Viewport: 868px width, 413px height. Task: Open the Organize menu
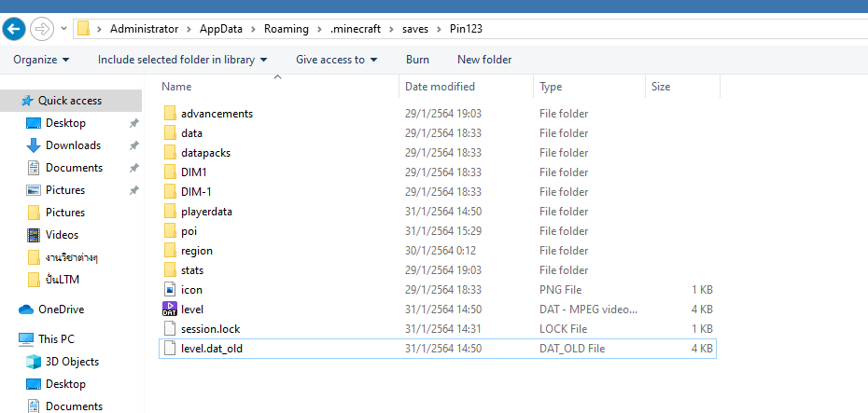tap(41, 59)
